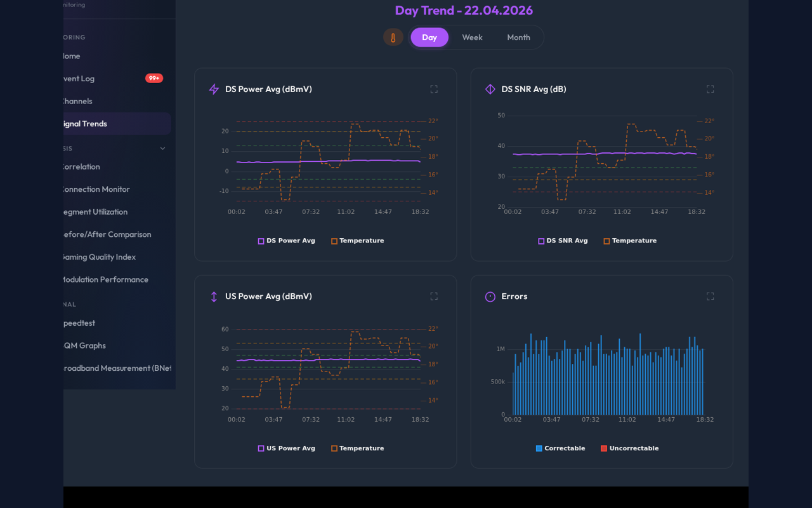Expand DS SNR Avg chart to fullscreen
812x508 pixels.
click(710, 89)
